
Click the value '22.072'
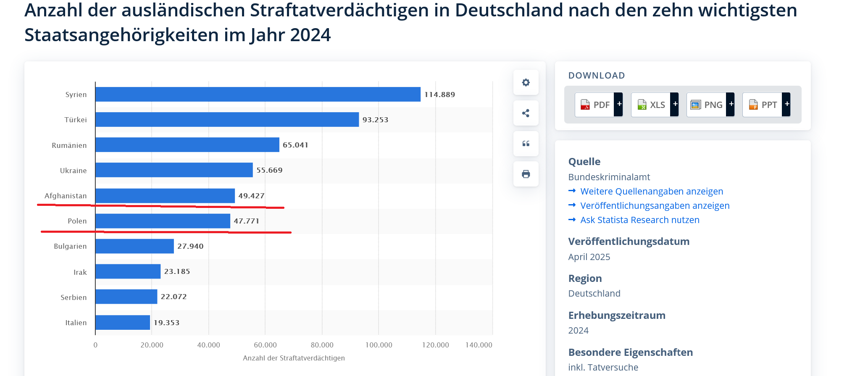174,297
